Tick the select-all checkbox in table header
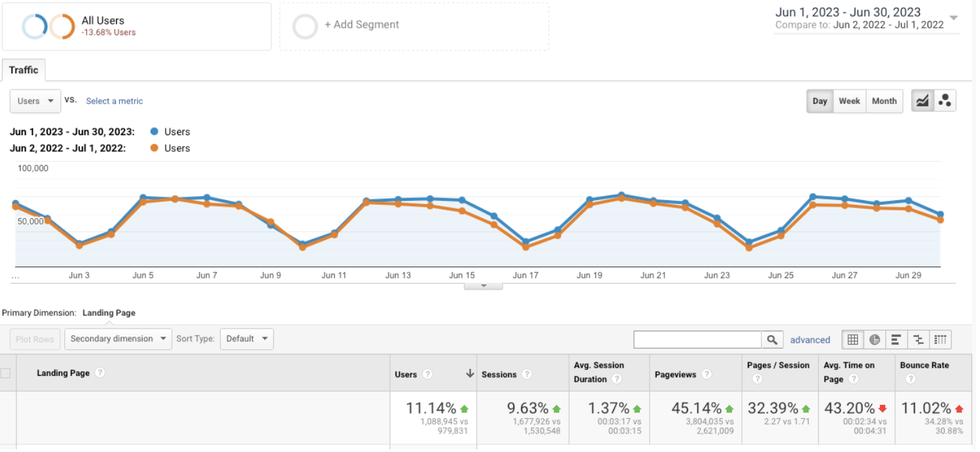Image resolution: width=980 pixels, height=452 pixels. (6, 373)
